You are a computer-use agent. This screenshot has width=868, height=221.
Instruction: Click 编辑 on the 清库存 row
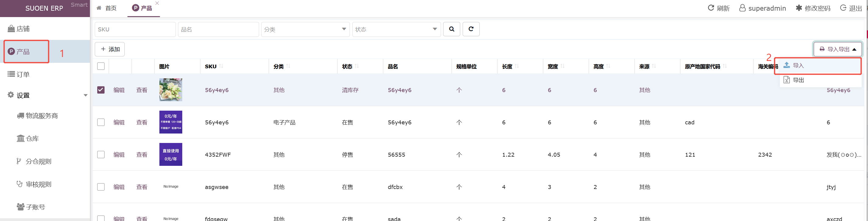click(119, 90)
